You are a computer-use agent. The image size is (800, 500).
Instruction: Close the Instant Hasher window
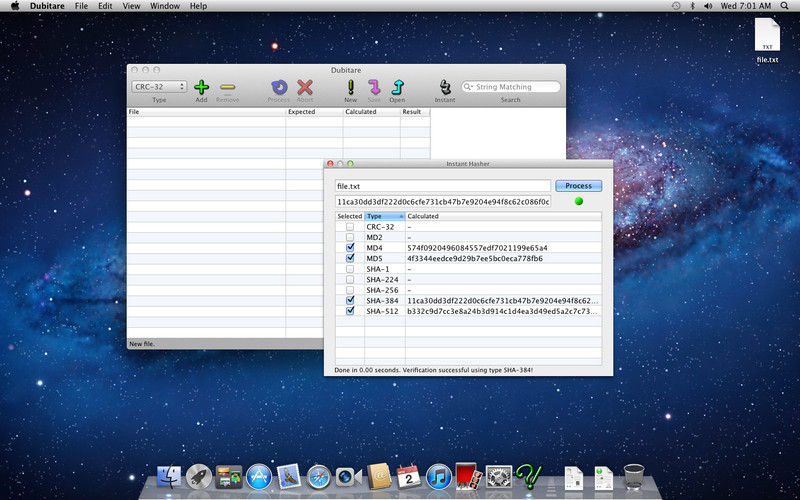[330, 164]
